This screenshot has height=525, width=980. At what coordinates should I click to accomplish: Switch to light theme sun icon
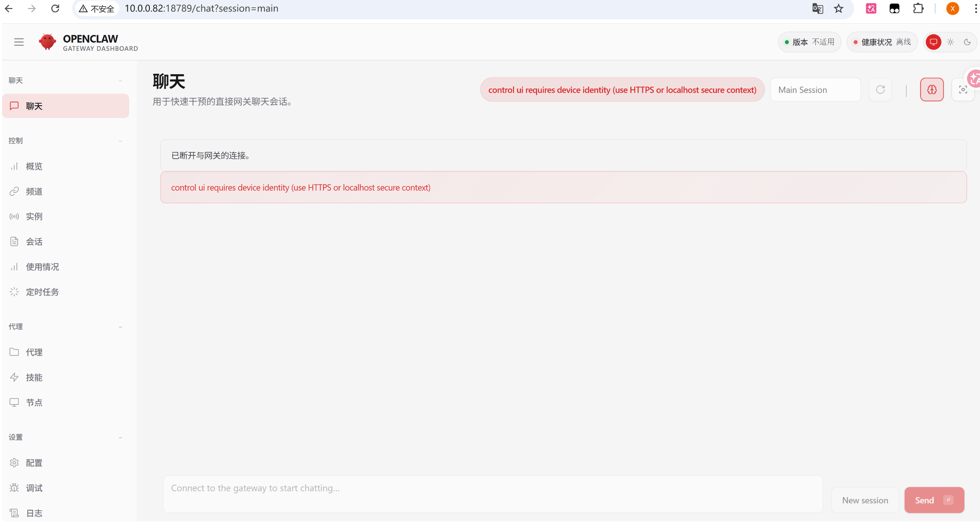[x=951, y=42]
